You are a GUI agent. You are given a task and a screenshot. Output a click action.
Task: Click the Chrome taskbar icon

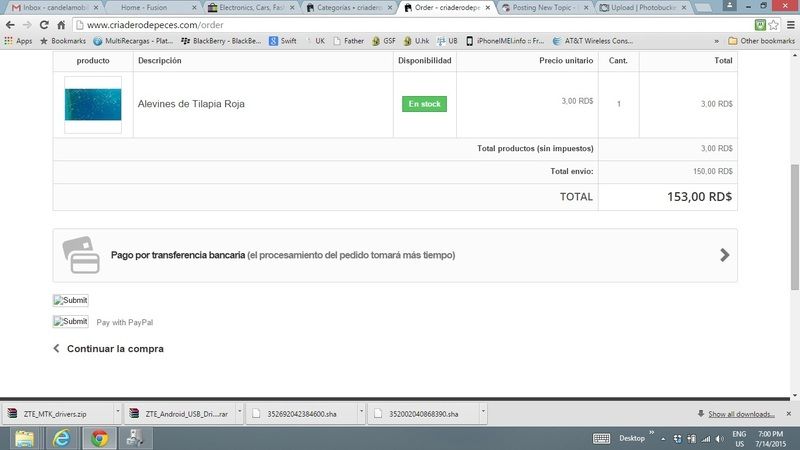(99, 438)
